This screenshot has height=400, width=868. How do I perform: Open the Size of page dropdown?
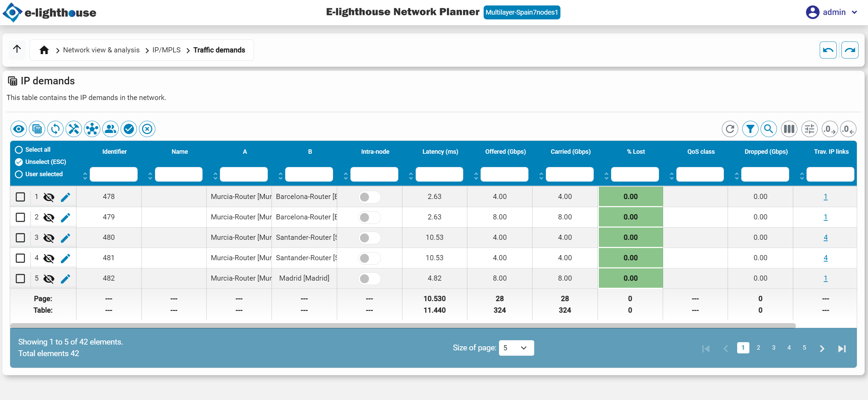coord(516,348)
